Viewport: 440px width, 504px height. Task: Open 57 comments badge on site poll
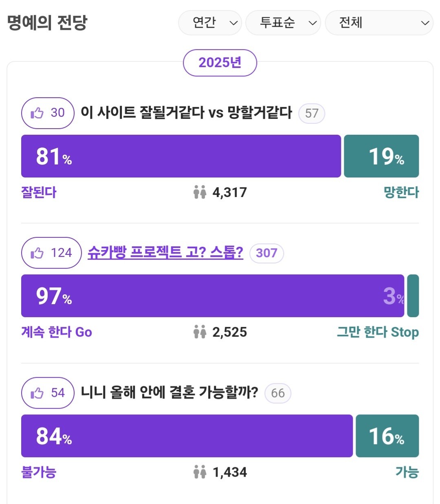[x=311, y=113]
